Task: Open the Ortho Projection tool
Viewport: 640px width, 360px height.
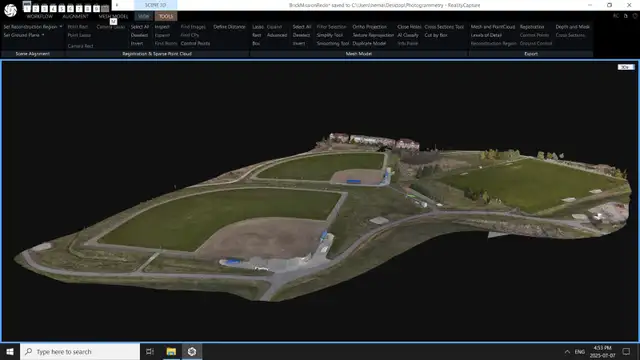Action: 369,27
